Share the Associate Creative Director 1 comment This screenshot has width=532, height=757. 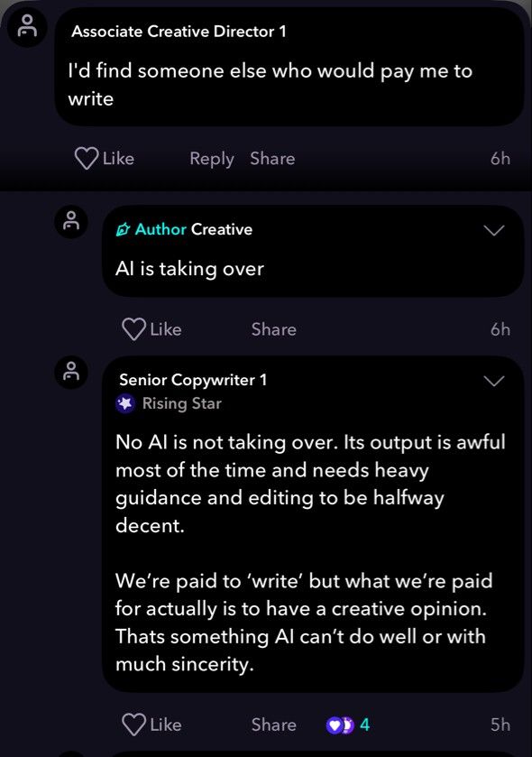click(x=272, y=159)
